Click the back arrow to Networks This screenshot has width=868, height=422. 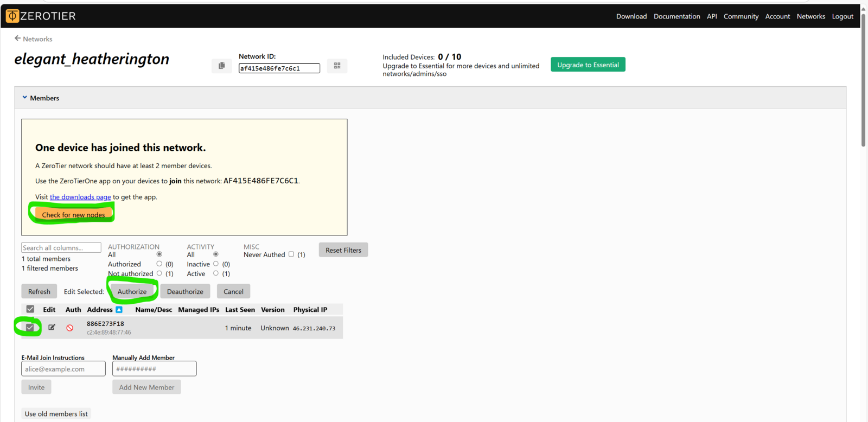[x=17, y=39]
